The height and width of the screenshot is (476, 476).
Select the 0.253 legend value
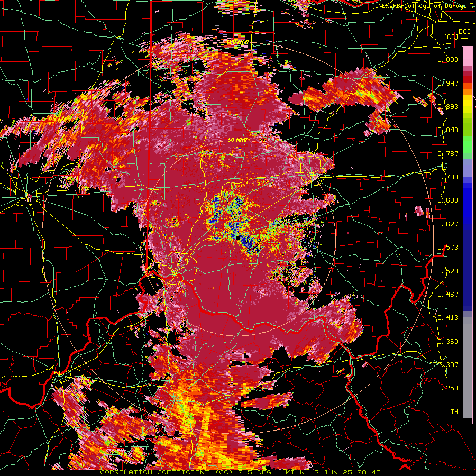(x=448, y=388)
